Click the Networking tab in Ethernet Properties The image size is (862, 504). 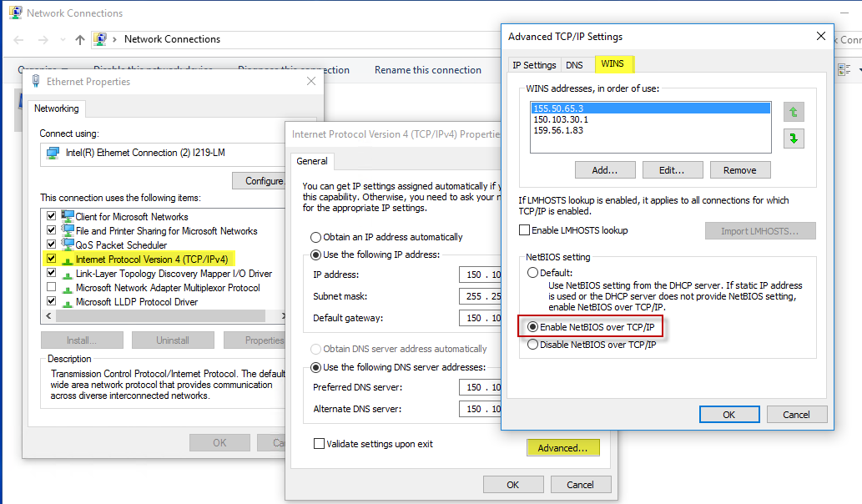(57, 108)
